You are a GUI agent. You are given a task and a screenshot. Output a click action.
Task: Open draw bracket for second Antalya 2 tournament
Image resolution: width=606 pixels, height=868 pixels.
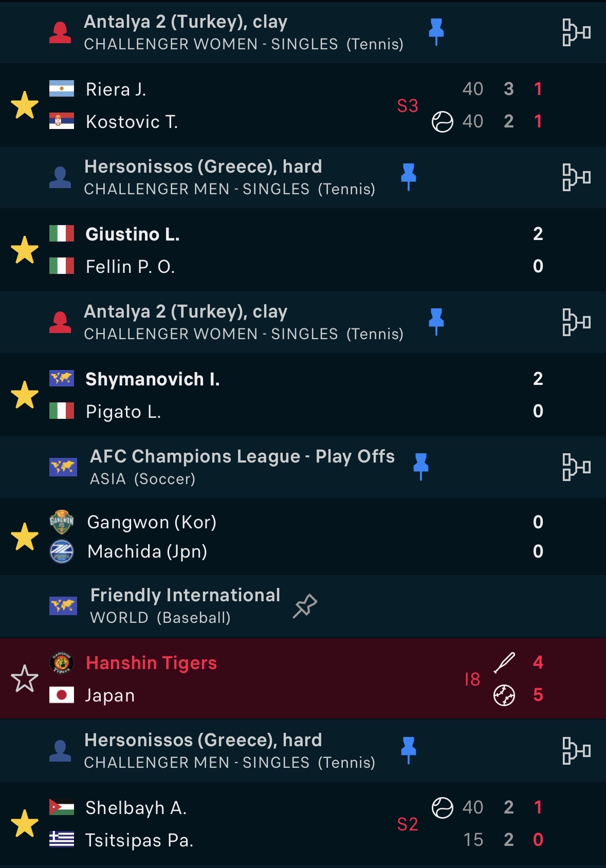pyautogui.click(x=576, y=322)
